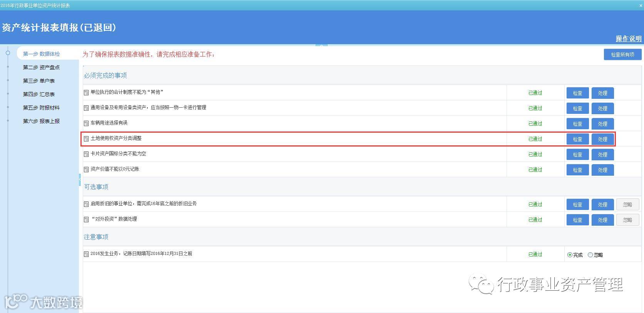Click 处理 for 通用设备及专用设备 row

tap(602, 108)
